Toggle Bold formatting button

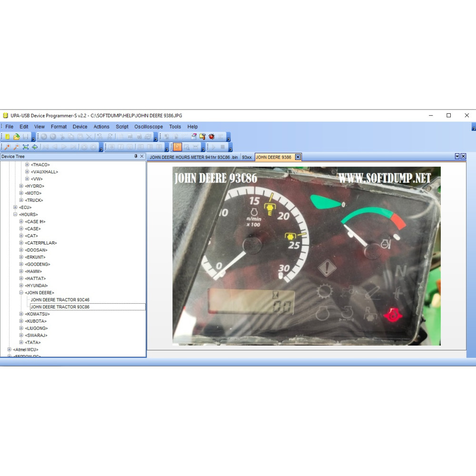(112, 147)
